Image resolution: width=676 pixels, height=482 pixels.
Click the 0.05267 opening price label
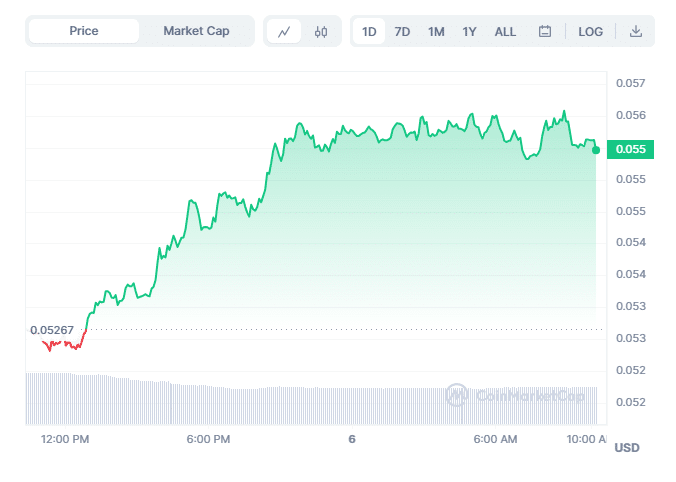[x=50, y=329]
